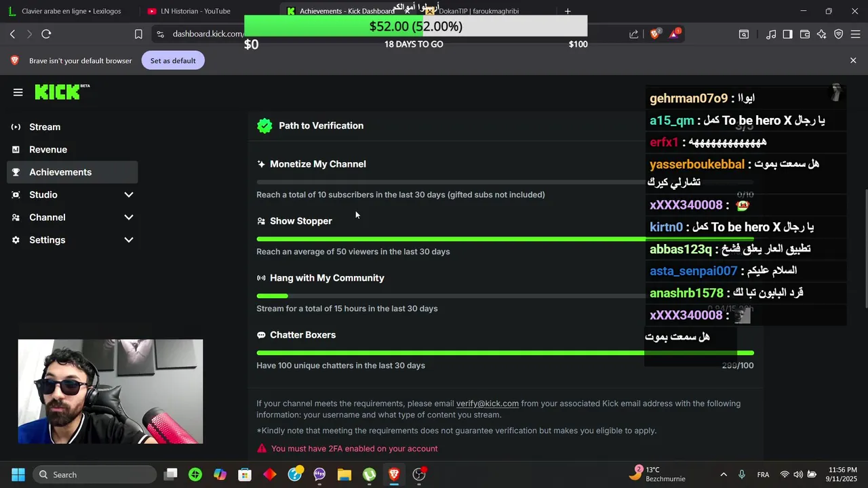
Task: Switch to the DokanTIP tab
Action: (x=485, y=11)
